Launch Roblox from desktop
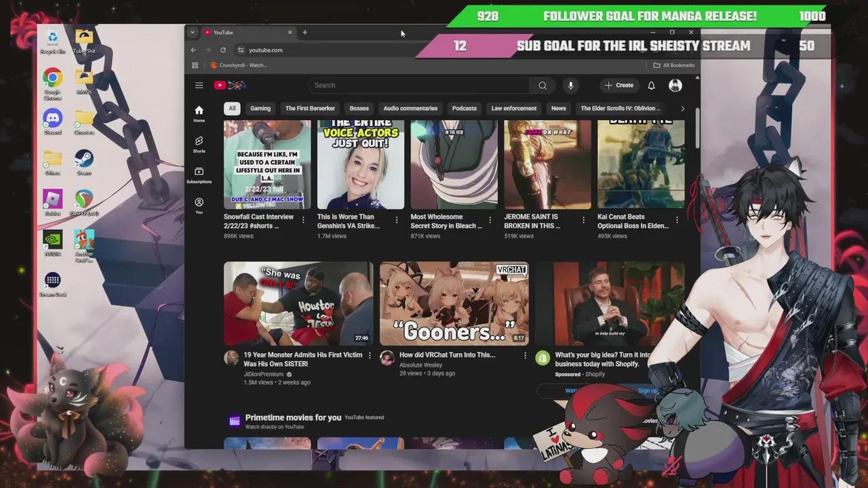This screenshot has height=488, width=868. pos(52,203)
